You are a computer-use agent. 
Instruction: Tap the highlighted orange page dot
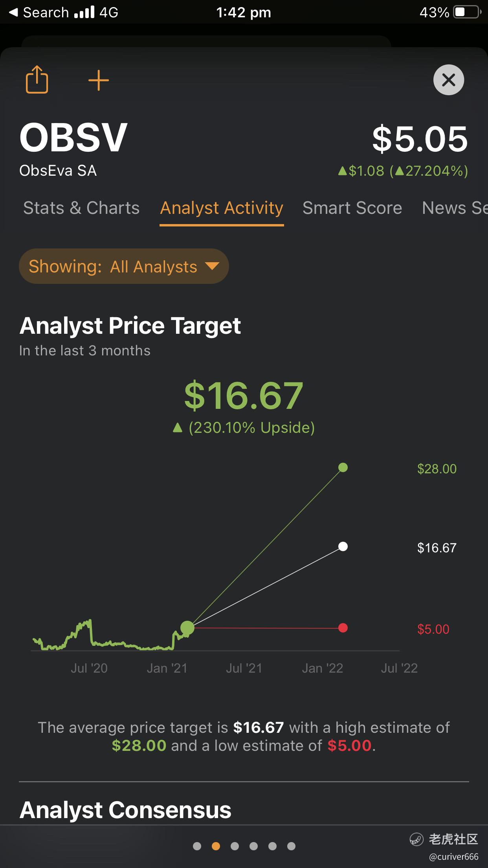click(x=216, y=846)
